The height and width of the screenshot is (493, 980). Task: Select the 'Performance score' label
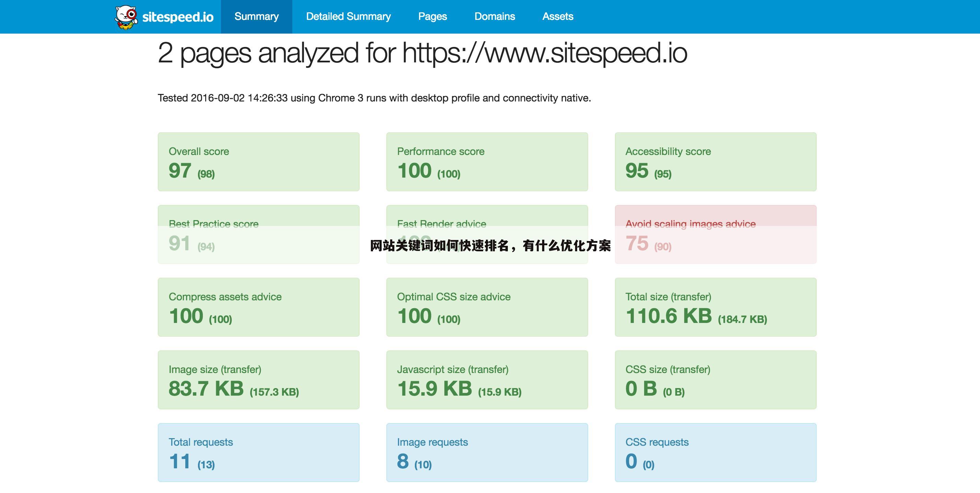point(441,151)
